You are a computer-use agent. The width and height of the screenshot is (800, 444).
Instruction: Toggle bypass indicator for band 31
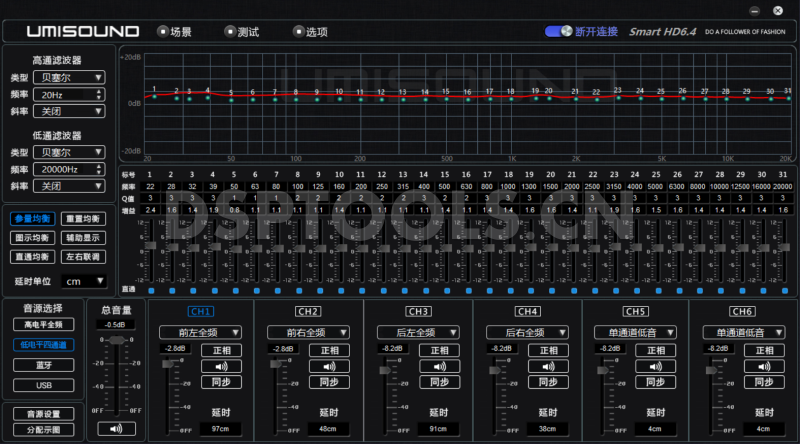click(x=785, y=291)
